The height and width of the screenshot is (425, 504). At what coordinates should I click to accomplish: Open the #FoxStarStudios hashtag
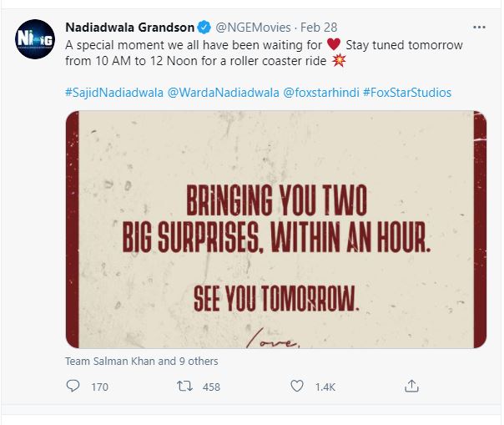(407, 93)
